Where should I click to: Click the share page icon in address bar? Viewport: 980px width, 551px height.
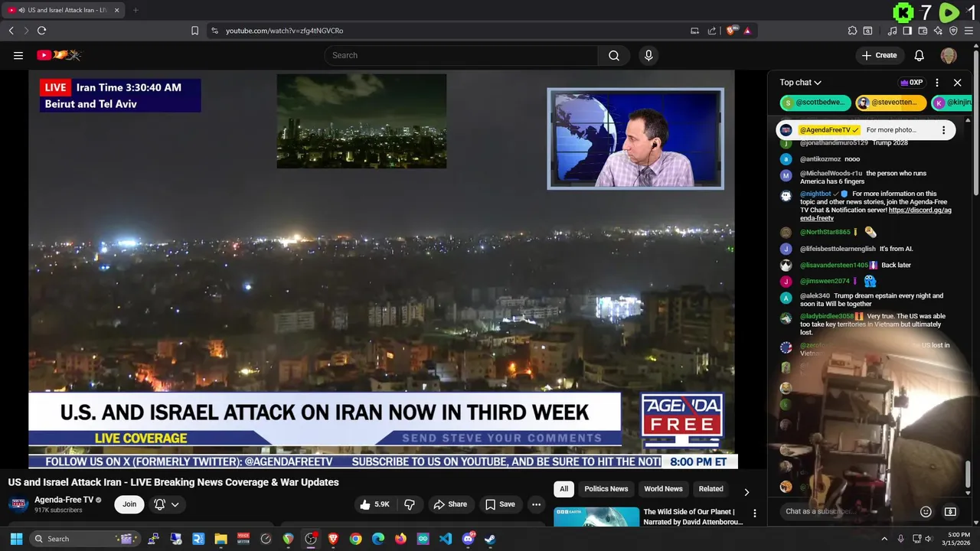[712, 31]
